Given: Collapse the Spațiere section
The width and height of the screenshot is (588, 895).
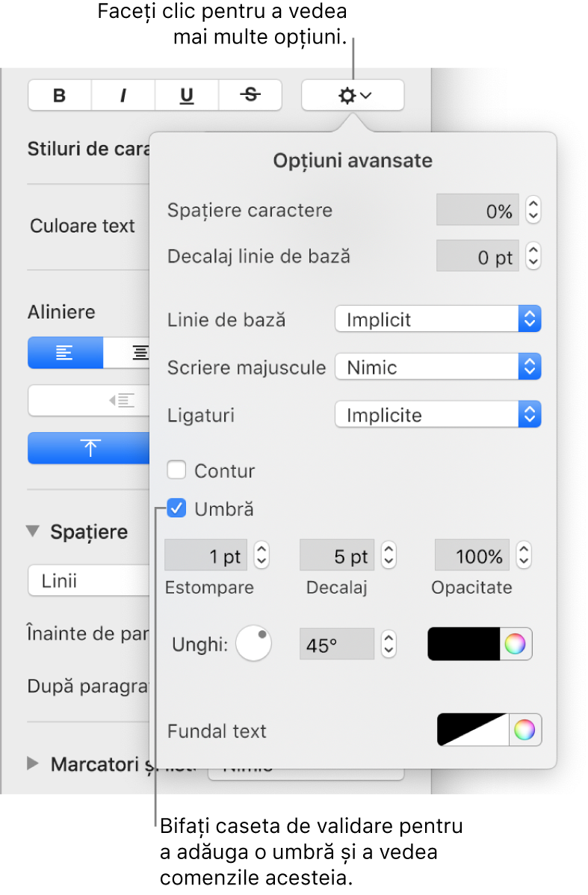Looking at the screenshot, I should (x=33, y=532).
